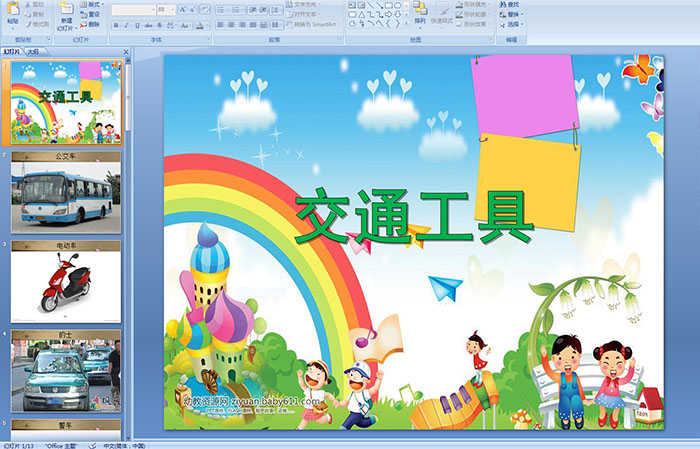Screen dimensions: 700x449
Task: Select the Text Box shape
Action: pos(352,5)
